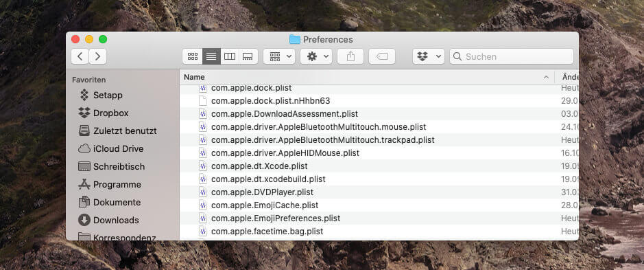644x270 pixels.
Task: Switch to gallery view
Action: (248, 56)
